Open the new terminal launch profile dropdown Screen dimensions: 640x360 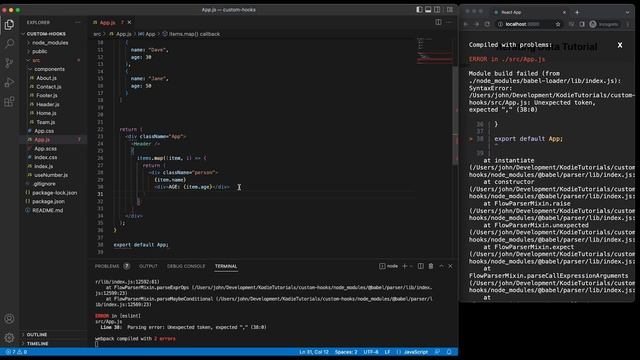411,266
